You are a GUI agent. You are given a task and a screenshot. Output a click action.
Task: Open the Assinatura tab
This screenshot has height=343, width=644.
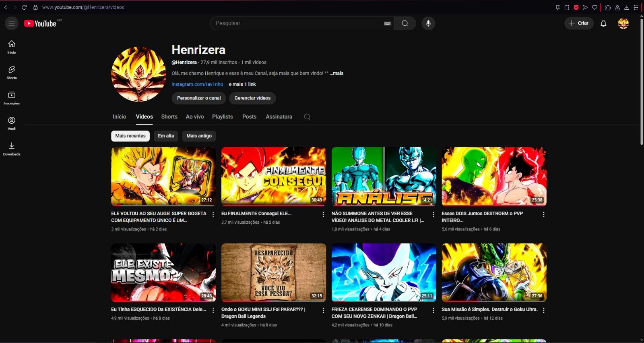279,116
